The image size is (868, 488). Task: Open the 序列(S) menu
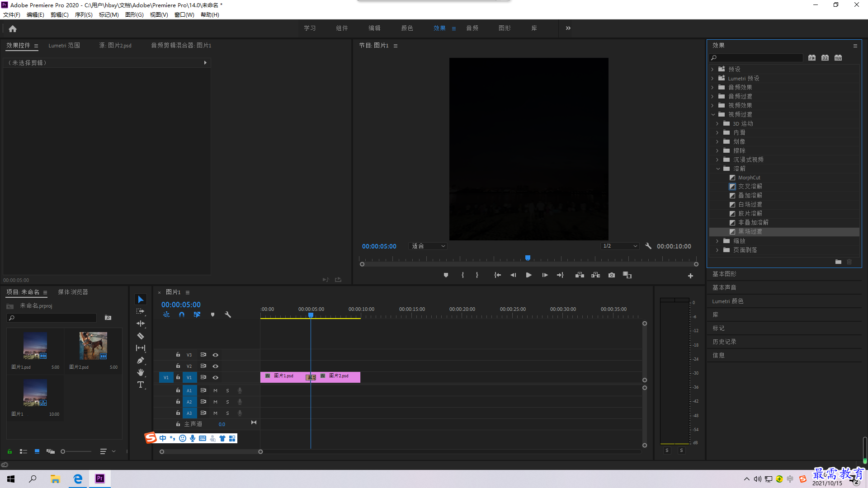(x=84, y=15)
